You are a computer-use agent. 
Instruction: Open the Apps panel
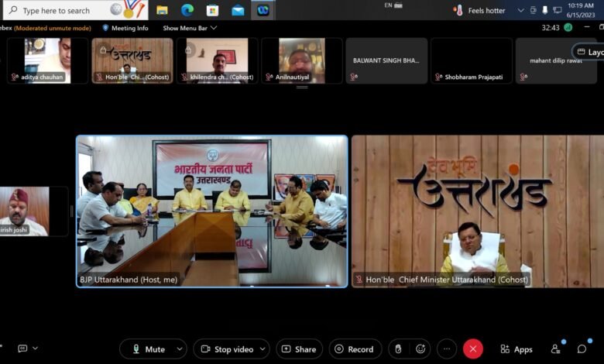516,349
